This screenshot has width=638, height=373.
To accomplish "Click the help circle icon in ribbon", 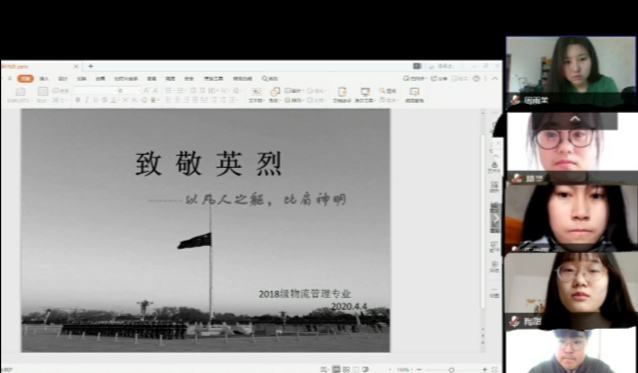I will pos(476,79).
